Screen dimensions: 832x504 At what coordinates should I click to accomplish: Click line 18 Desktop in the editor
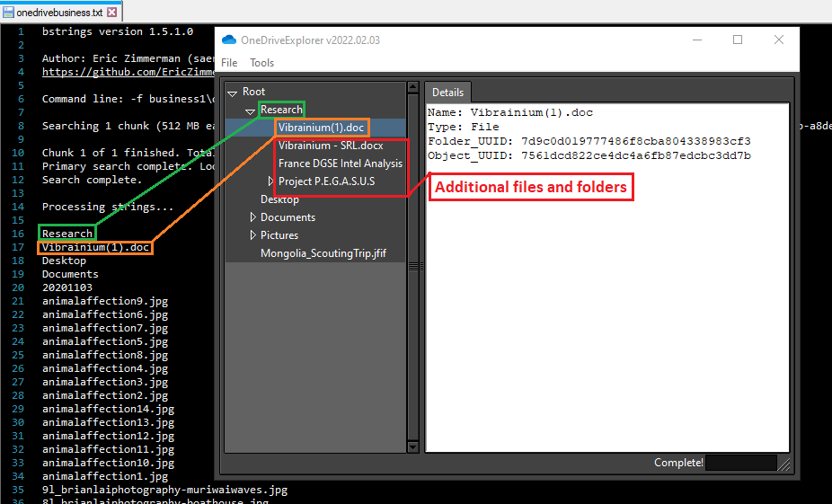point(64,261)
